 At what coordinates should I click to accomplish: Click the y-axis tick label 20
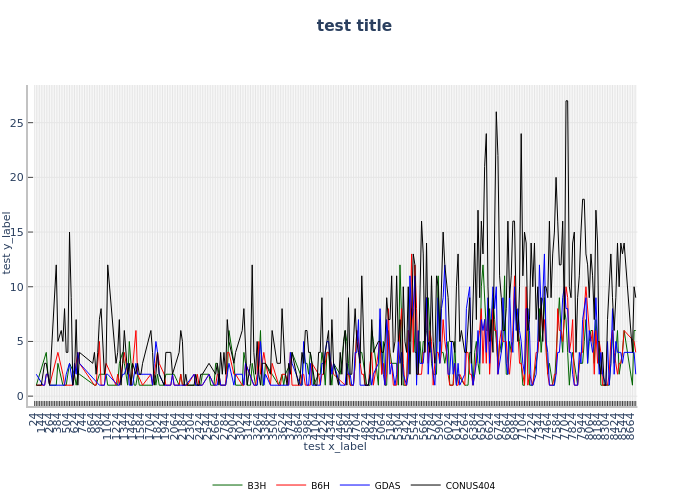(15, 178)
